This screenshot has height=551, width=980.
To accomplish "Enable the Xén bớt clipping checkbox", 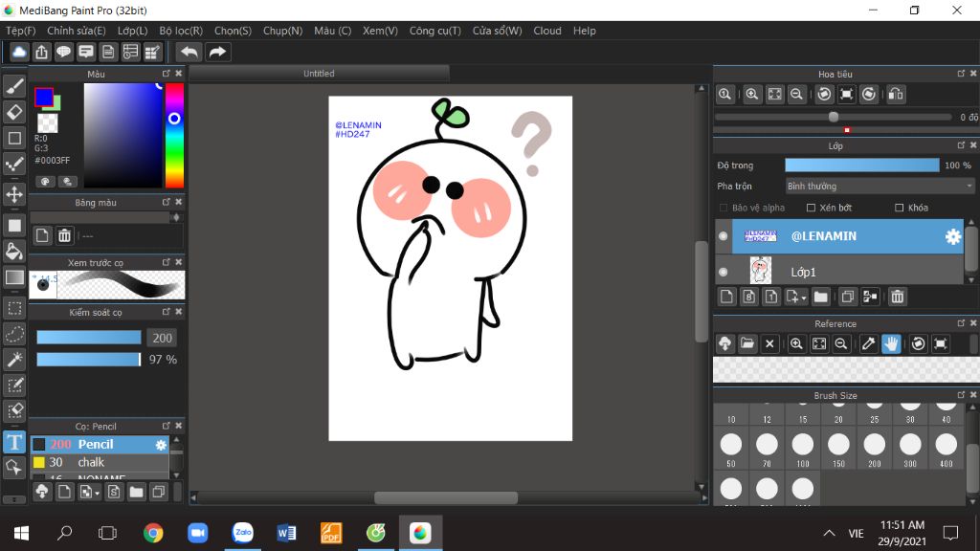I will pos(811,208).
